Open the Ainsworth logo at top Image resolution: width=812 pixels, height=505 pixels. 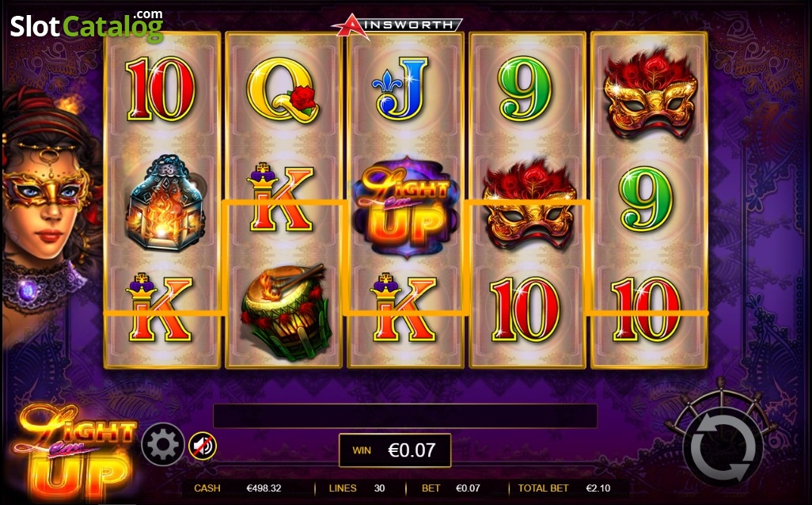397,25
